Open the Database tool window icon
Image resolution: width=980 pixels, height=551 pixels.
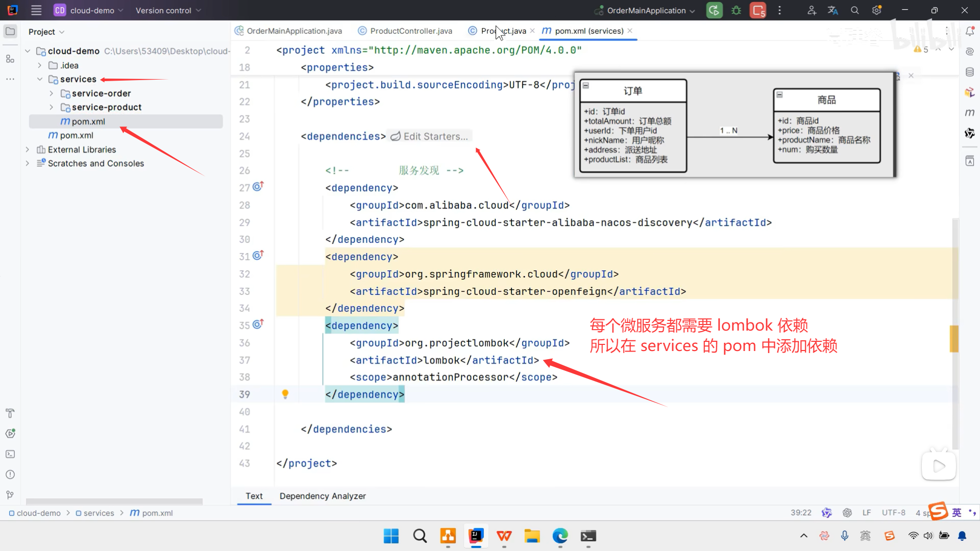[970, 72]
